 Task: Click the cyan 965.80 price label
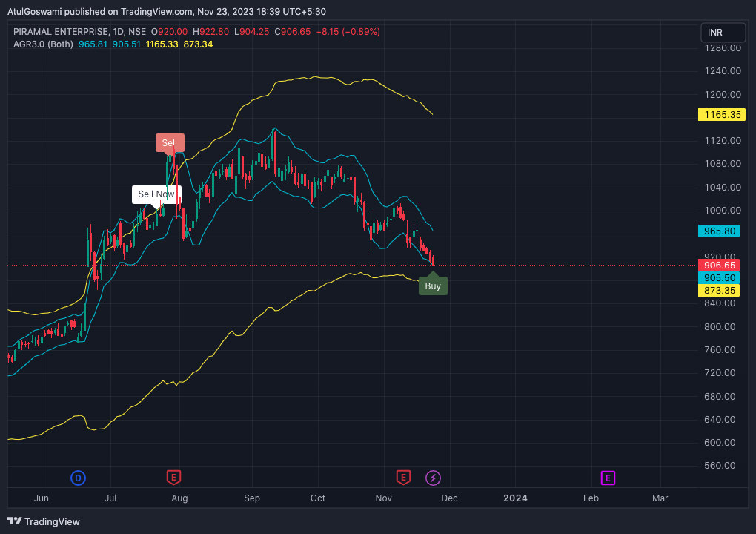(x=718, y=231)
